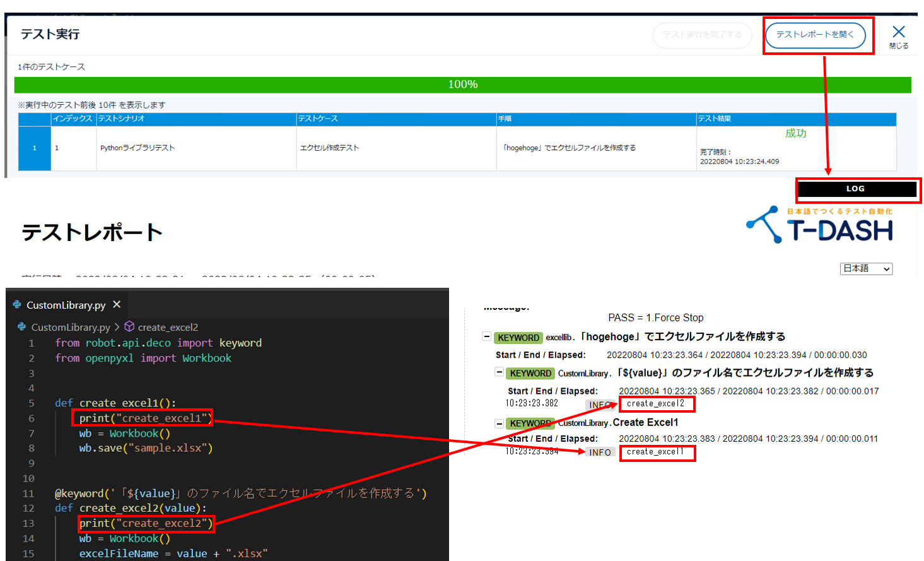Click CustomLibrary.Create Excel1 keyword title
This screenshot has height=561, width=924.
tap(618, 423)
